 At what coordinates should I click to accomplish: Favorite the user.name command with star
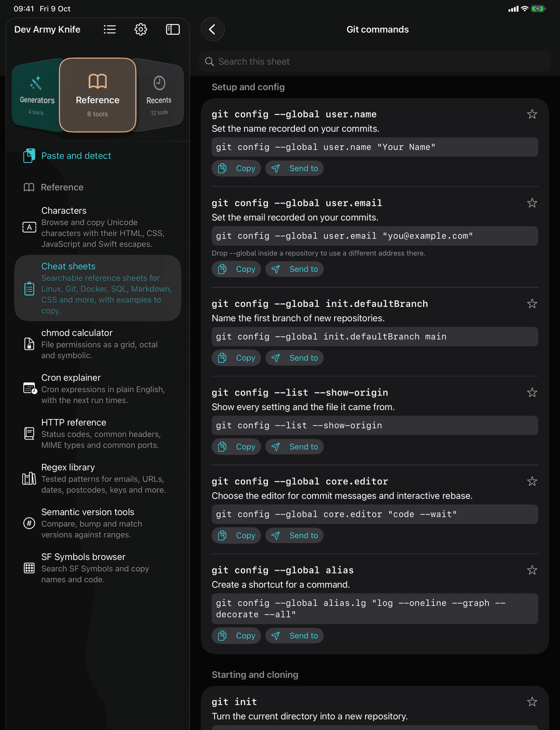[x=532, y=114]
